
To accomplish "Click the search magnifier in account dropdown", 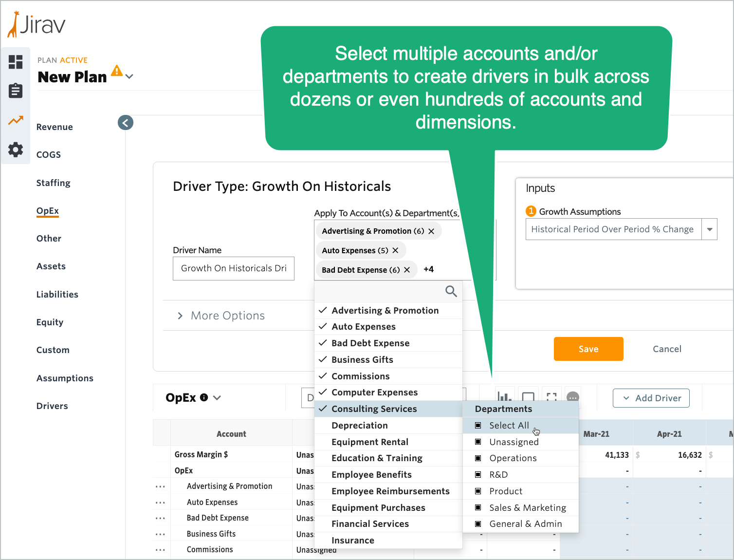I will (451, 291).
